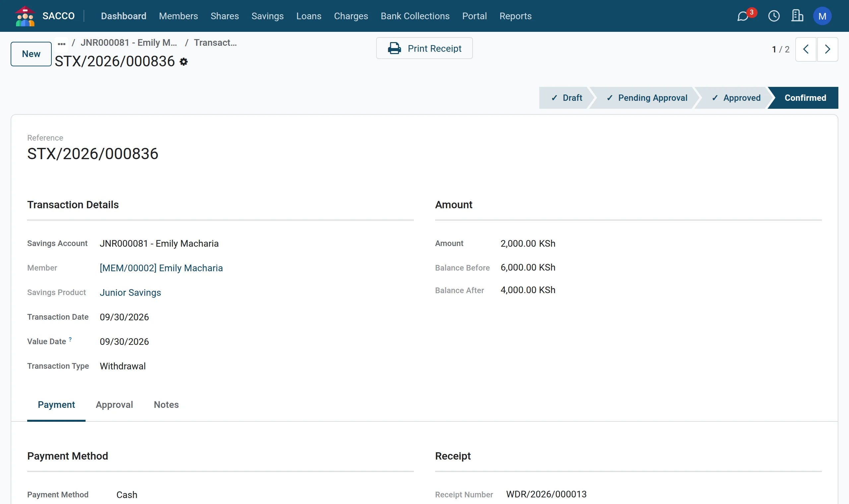Open the Members menu
The height and width of the screenshot is (504, 849).
pyautogui.click(x=178, y=16)
